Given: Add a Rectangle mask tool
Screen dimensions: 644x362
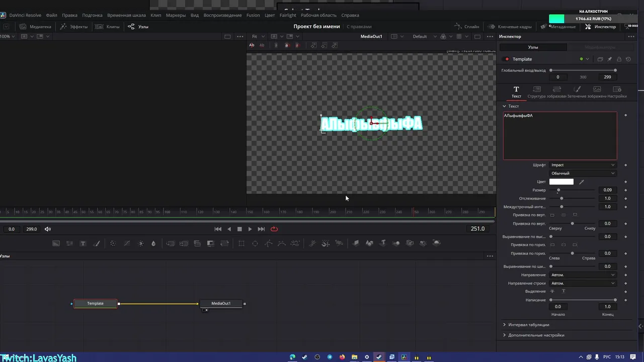Looking at the screenshot, I should 242,243.
